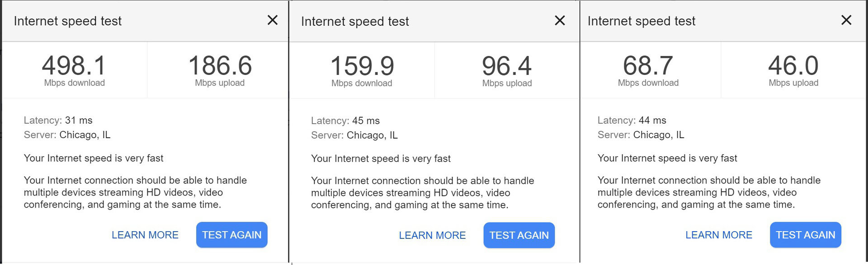Select the 186.6 Mbps upload figure
Screen dimensions: 868x265
coord(220,66)
